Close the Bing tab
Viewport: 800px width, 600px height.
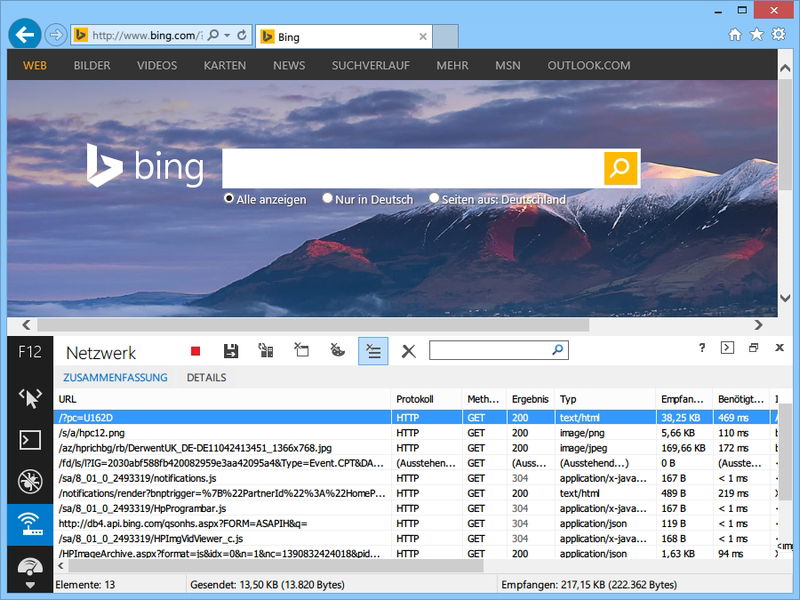click(x=423, y=37)
